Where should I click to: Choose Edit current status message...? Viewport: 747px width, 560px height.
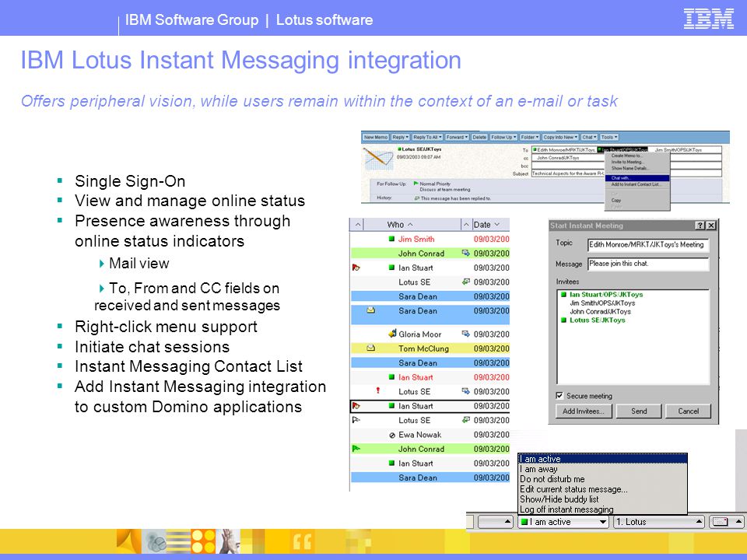[602, 489]
